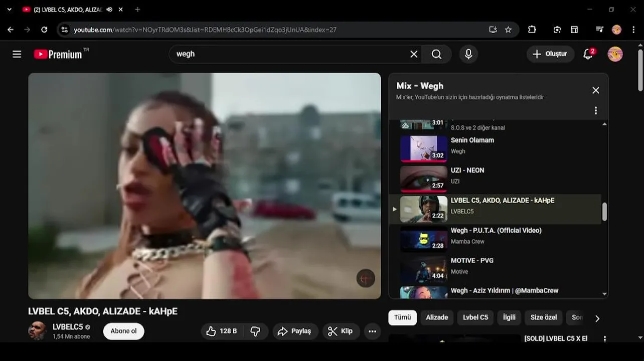644x361 pixels.
Task: Open the YouTube hamburger guide menu
Action: (17, 54)
